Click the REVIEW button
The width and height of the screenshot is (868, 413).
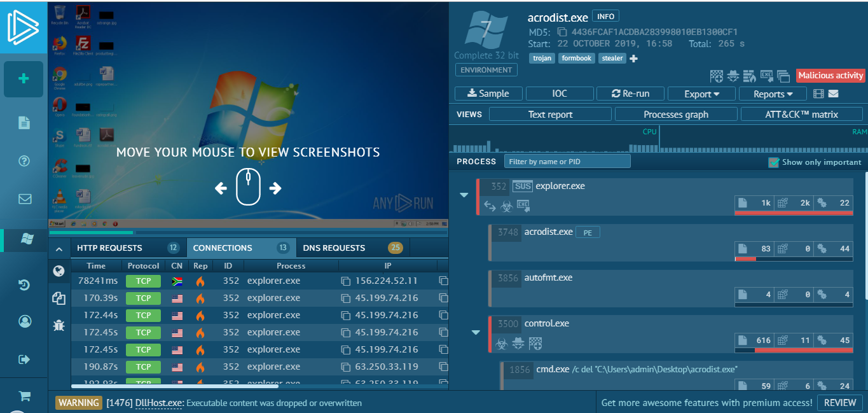coord(840,403)
